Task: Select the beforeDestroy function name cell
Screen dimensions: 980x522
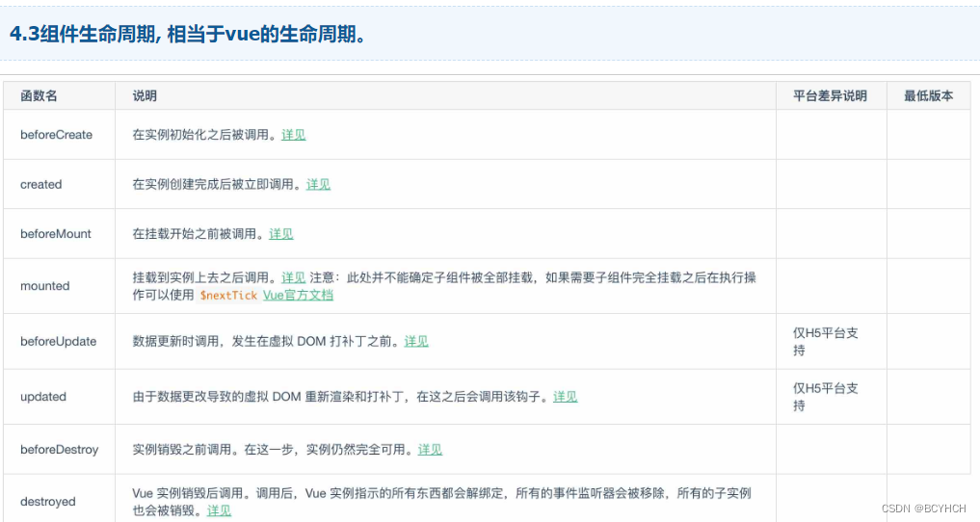Action: [60, 450]
